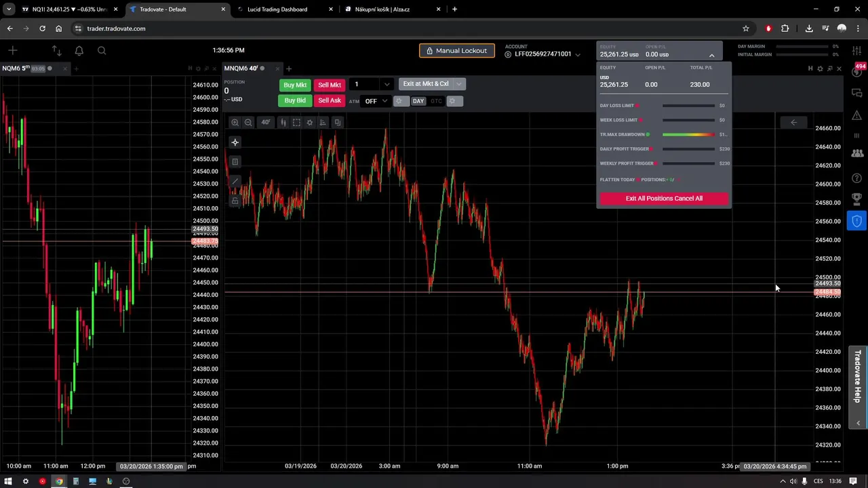Zoom out on the MNQM6 chart
Viewport: 868px width, 488px height.
tap(248, 123)
